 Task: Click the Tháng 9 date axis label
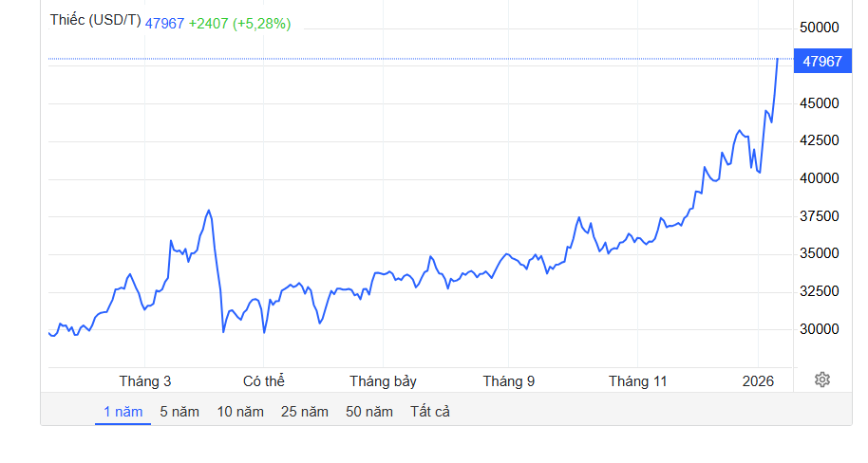tap(508, 381)
